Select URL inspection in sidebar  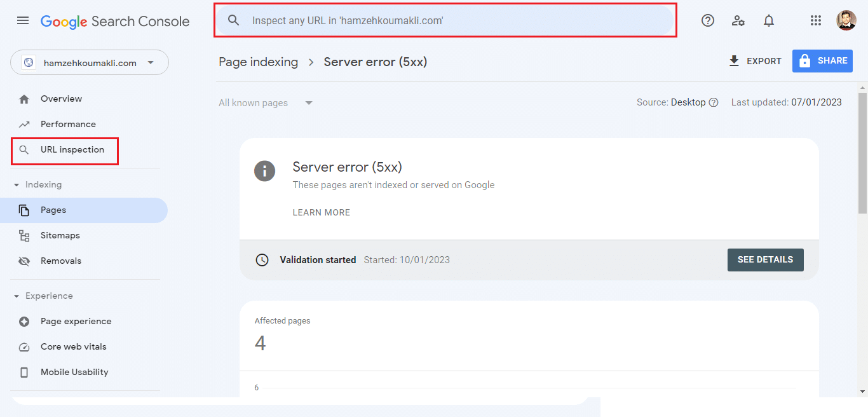coord(72,150)
